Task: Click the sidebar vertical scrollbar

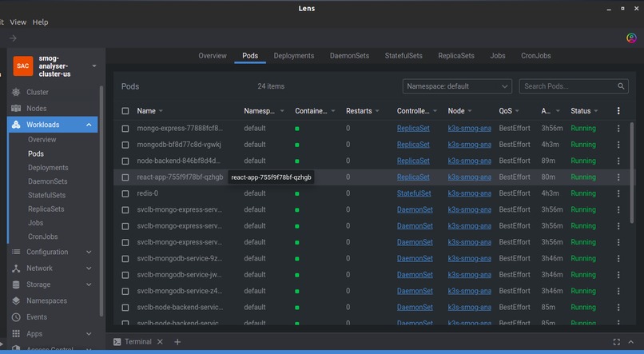Action: [101, 201]
